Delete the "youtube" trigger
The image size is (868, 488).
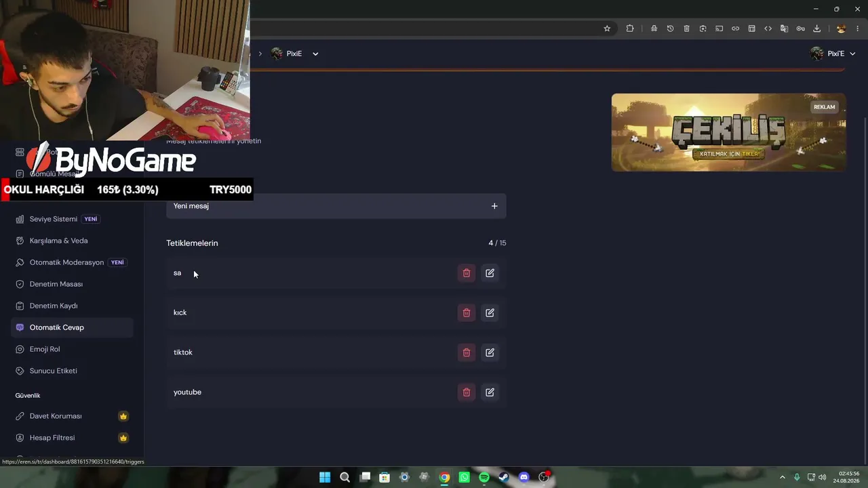(467, 392)
